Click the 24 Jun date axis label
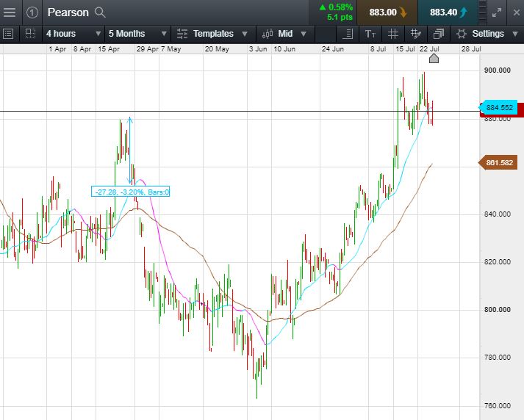 [332, 49]
